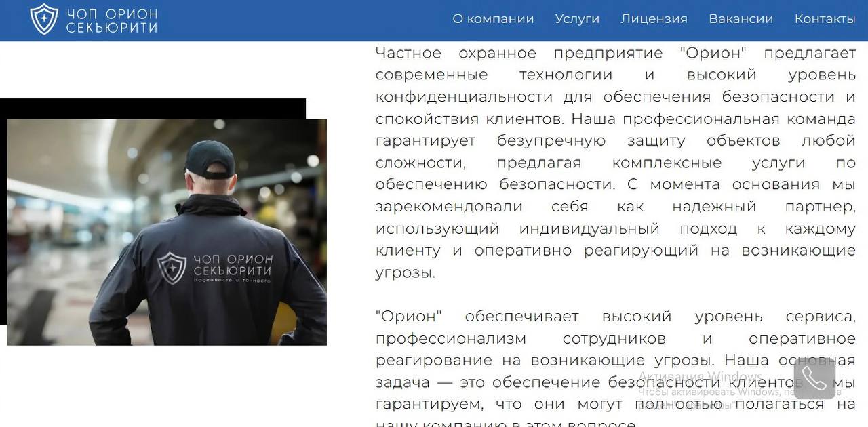Open the «Лицензия» menu link
868x427 pixels.
[x=654, y=19]
